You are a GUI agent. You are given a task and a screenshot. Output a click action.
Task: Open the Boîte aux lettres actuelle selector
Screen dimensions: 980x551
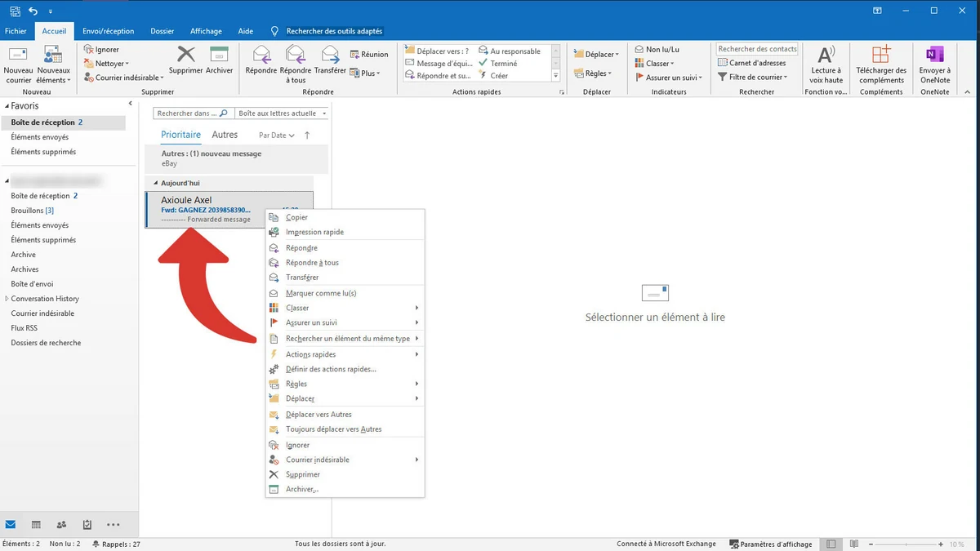tap(282, 113)
